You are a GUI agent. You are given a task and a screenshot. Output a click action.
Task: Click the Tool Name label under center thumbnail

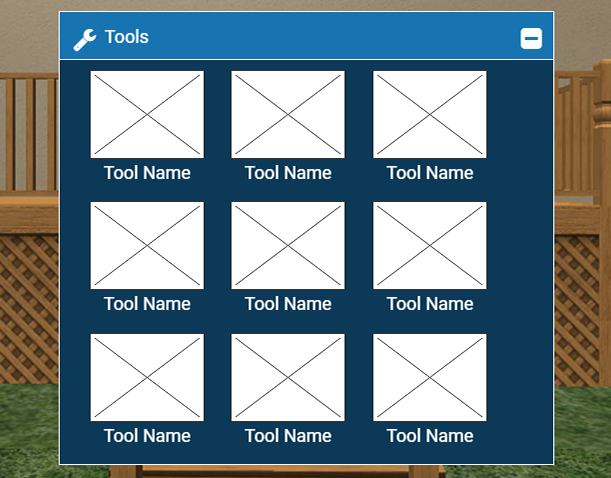pyautogui.click(x=288, y=304)
